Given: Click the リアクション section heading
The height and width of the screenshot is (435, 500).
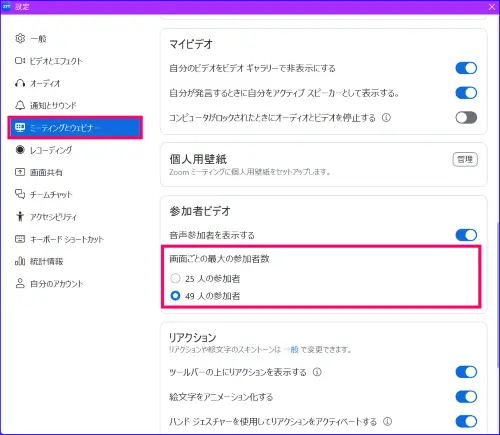Looking at the screenshot, I should coord(192,337).
